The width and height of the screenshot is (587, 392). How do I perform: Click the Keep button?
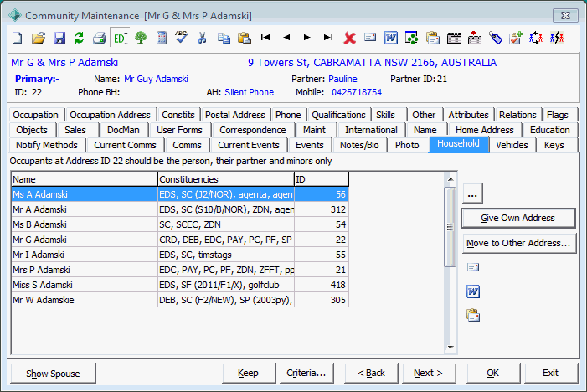pos(248,373)
